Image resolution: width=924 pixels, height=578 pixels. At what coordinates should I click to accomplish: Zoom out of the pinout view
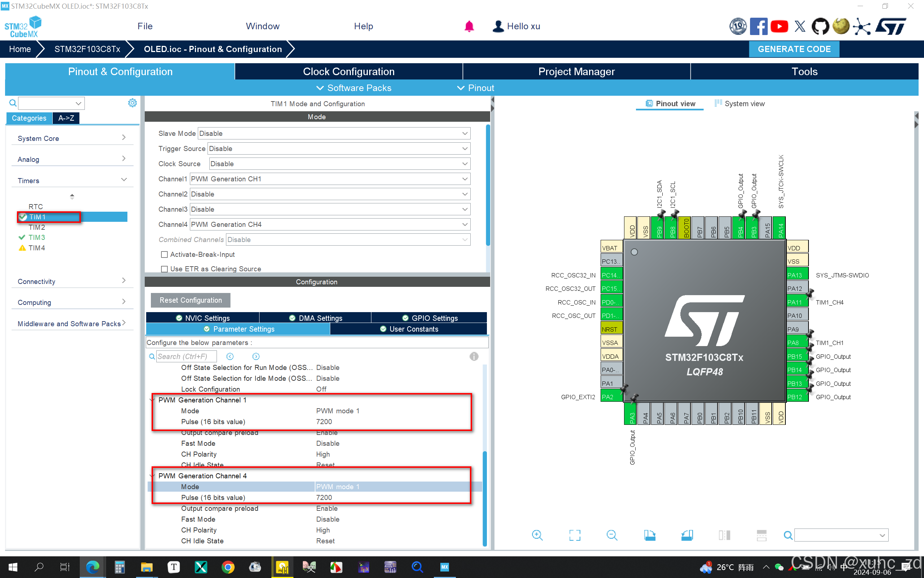[x=612, y=535]
